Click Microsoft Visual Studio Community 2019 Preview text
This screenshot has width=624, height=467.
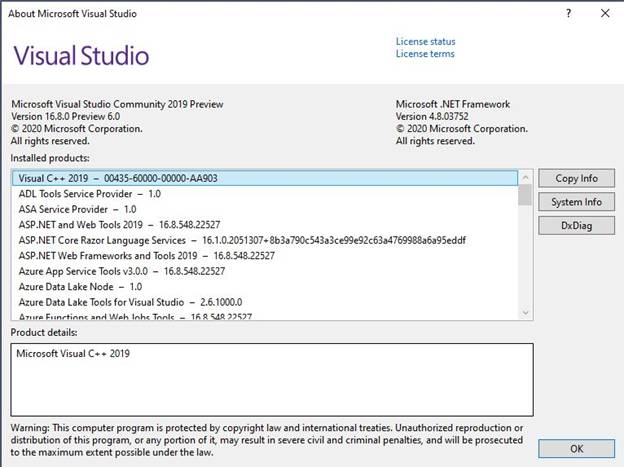[x=117, y=104]
